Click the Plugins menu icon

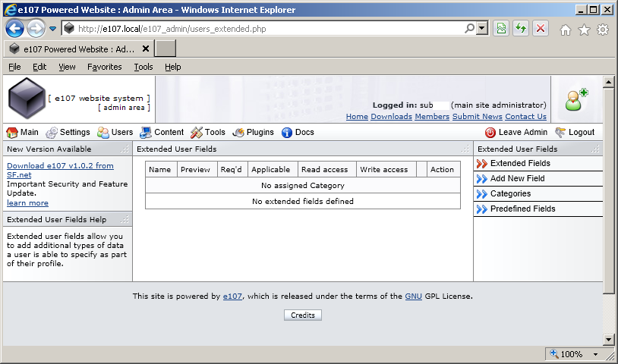click(x=238, y=133)
